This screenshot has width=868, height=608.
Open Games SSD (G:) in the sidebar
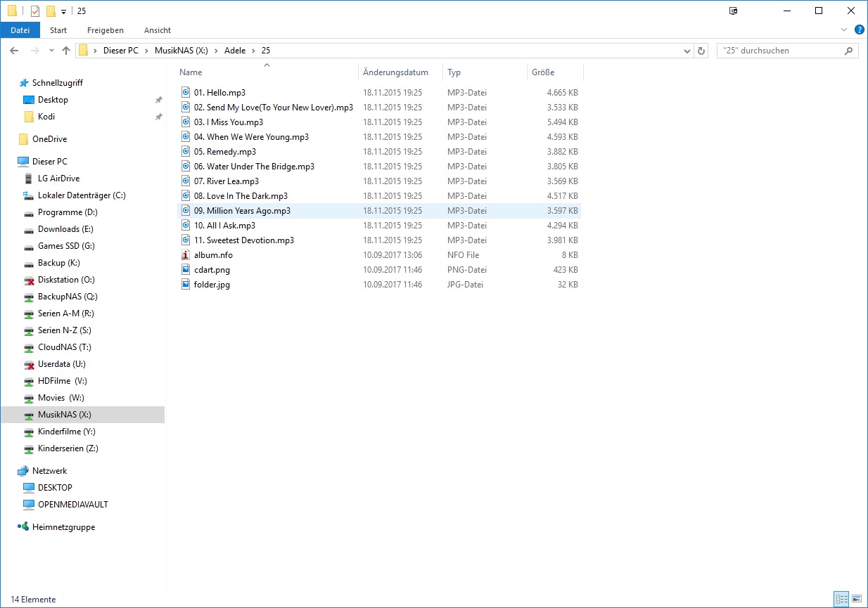[x=66, y=246]
